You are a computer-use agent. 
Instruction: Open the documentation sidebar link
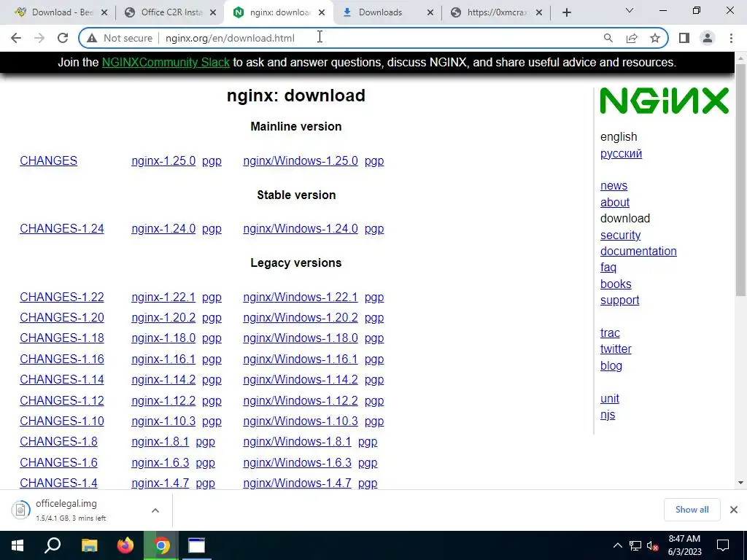[x=638, y=251]
